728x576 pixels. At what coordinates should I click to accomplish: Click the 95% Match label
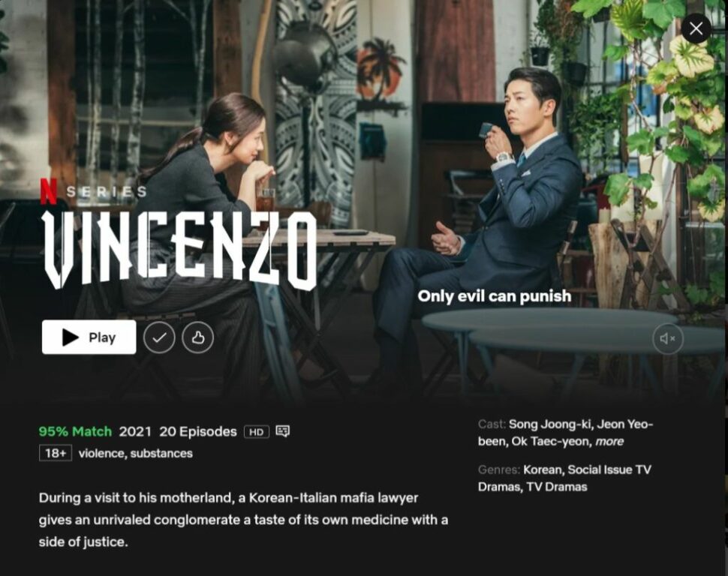75,432
